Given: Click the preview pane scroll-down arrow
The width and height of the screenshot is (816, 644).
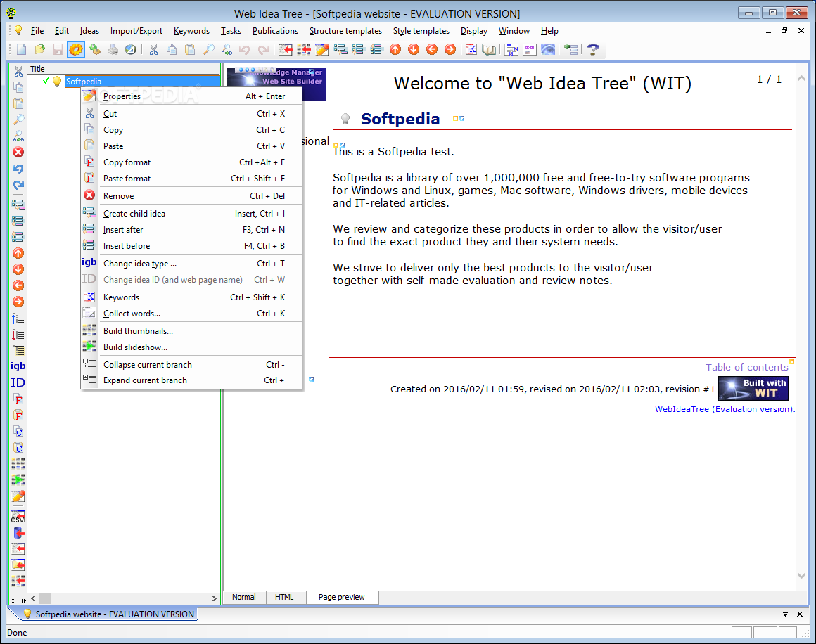Looking at the screenshot, I should pyautogui.click(x=801, y=575).
